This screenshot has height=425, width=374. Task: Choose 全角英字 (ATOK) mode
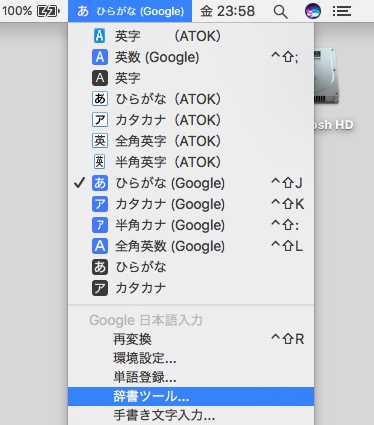point(191,141)
